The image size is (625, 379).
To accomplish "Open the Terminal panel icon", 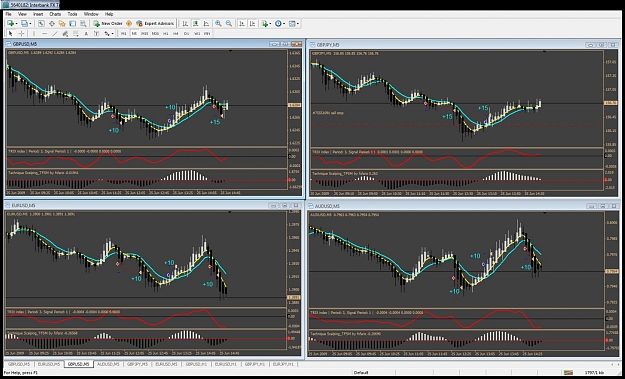I will pyautogui.click(x=73, y=24).
